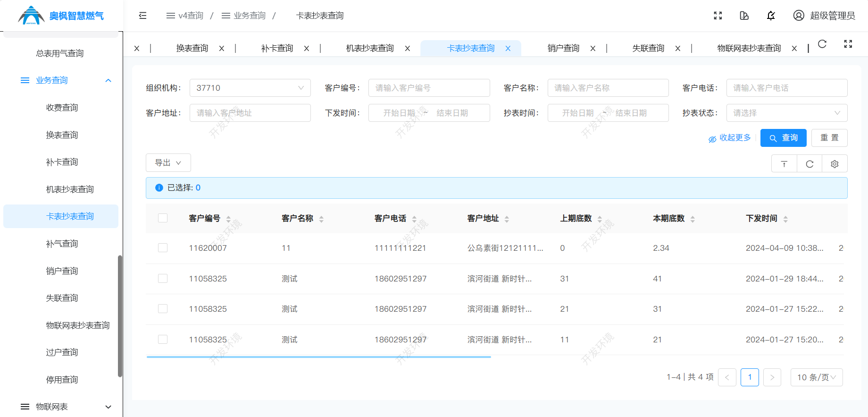Open notifications bell icon
Image resolution: width=868 pixels, height=417 pixels.
tap(771, 16)
